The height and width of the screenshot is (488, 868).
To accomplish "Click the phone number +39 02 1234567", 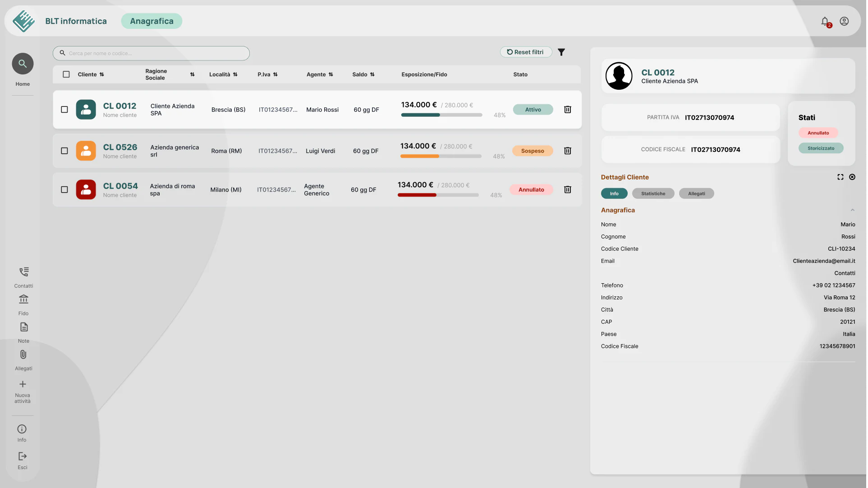I will [834, 285].
